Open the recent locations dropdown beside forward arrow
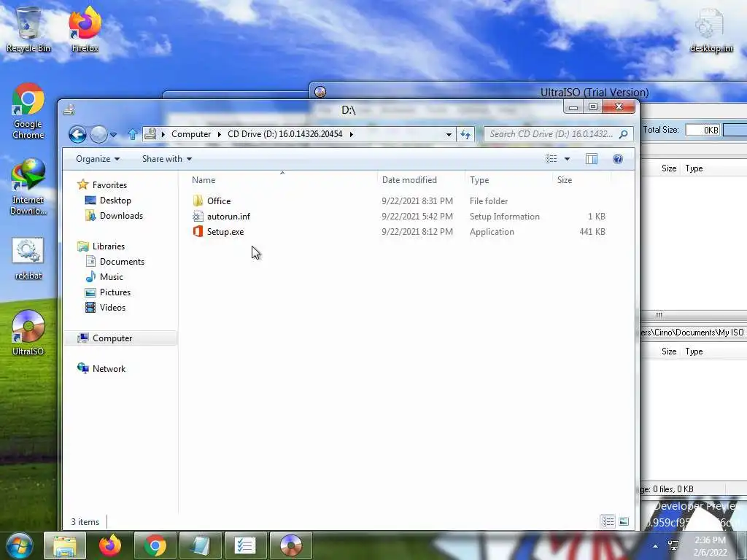The image size is (747, 560). (x=113, y=135)
